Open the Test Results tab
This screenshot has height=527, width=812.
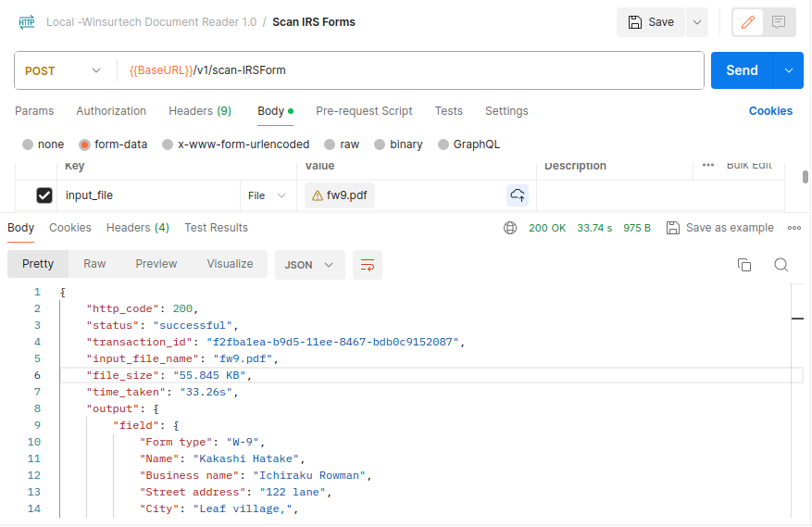[x=216, y=228]
